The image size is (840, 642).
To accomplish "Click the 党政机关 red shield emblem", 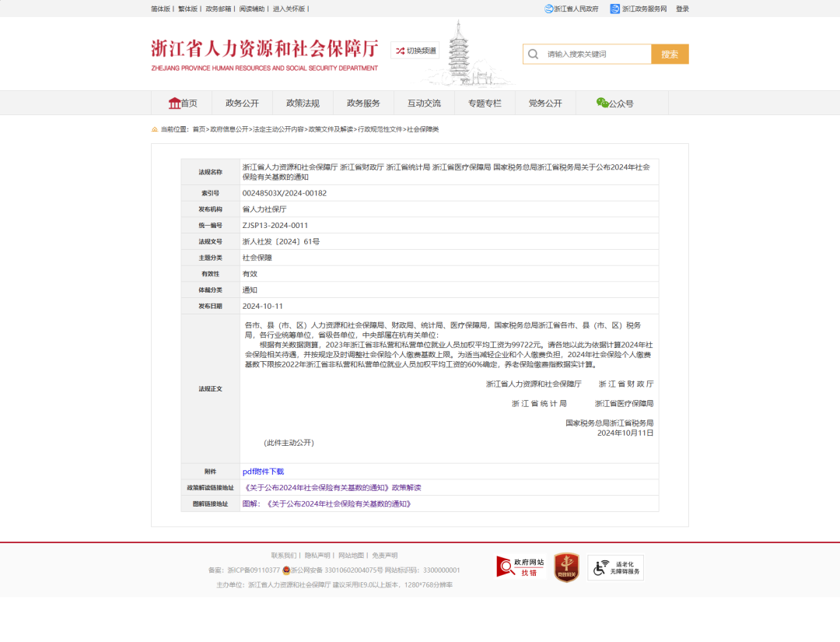I will point(566,567).
